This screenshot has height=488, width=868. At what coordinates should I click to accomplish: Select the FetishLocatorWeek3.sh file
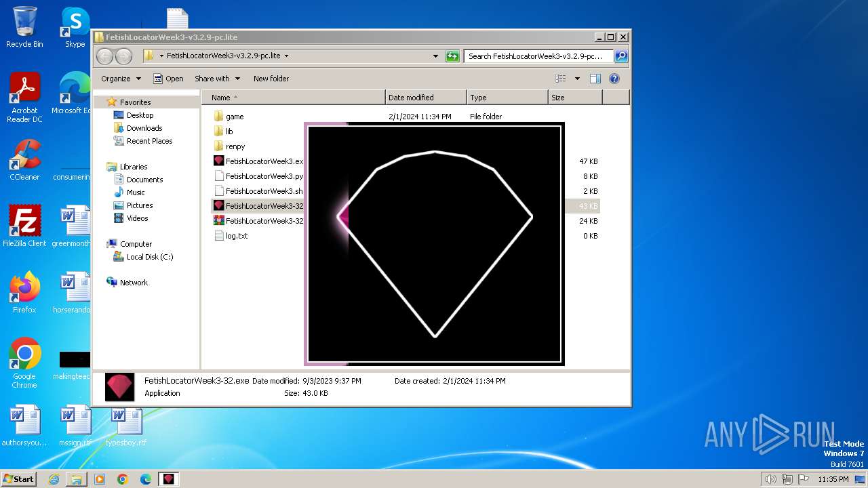point(258,191)
